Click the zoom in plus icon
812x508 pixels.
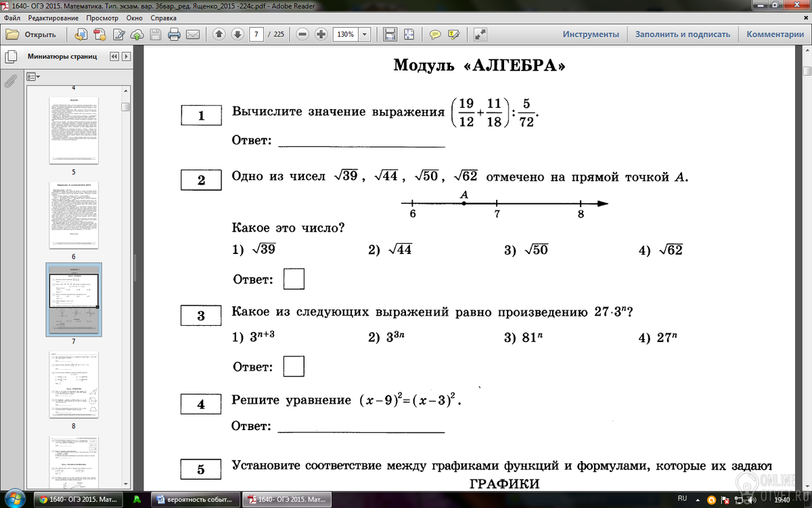321,35
